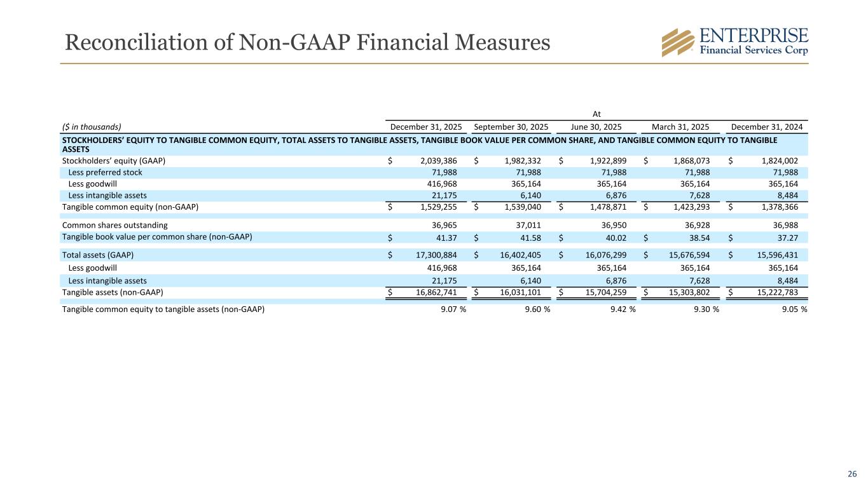Click the 9.07 % tangible equity ratio value
Screen dimensions: 868x488
coord(450,310)
